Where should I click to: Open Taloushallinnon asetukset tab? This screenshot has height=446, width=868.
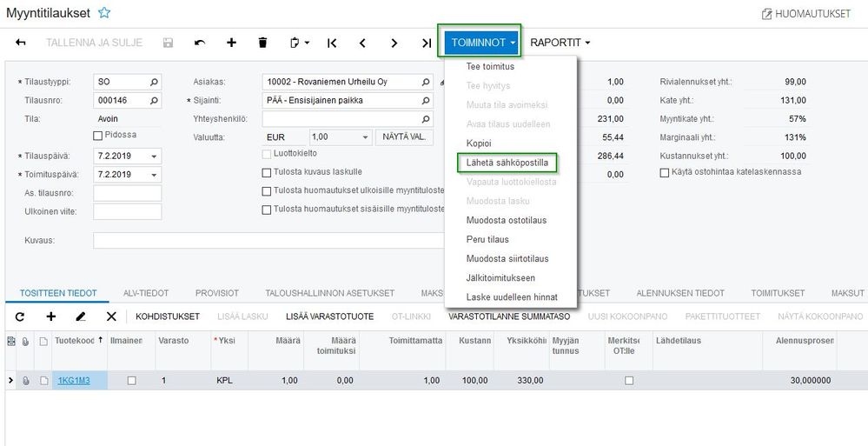point(330,293)
